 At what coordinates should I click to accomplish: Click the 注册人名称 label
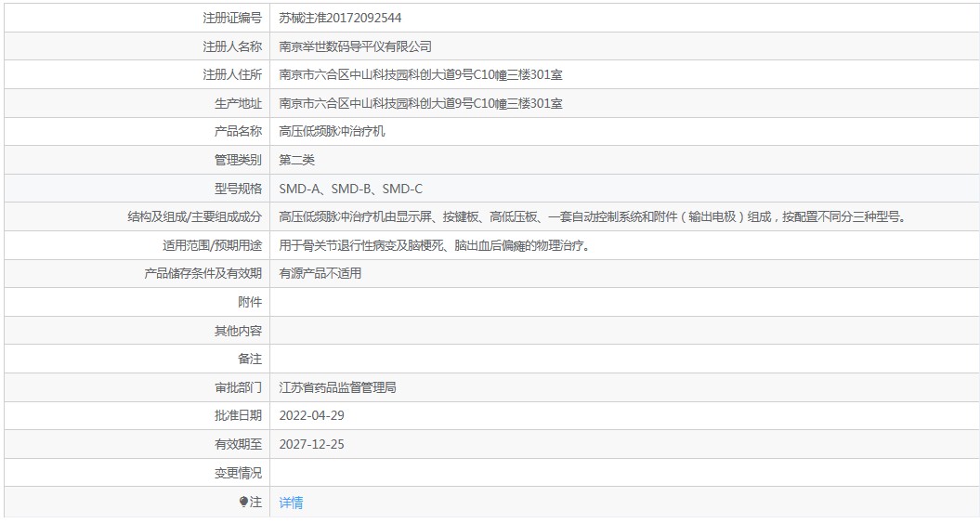click(x=232, y=46)
